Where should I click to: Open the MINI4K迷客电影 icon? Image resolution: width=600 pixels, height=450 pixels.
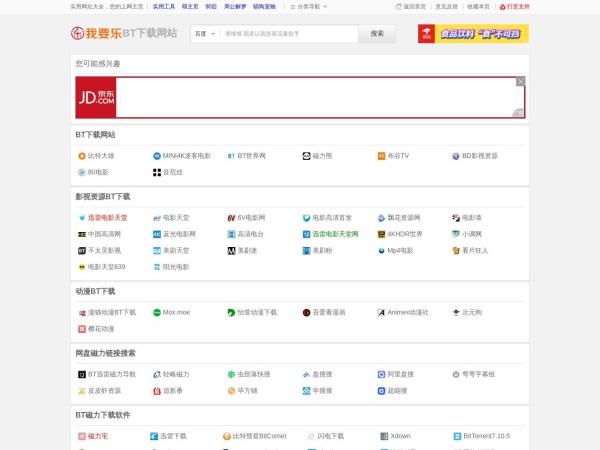pos(157,156)
